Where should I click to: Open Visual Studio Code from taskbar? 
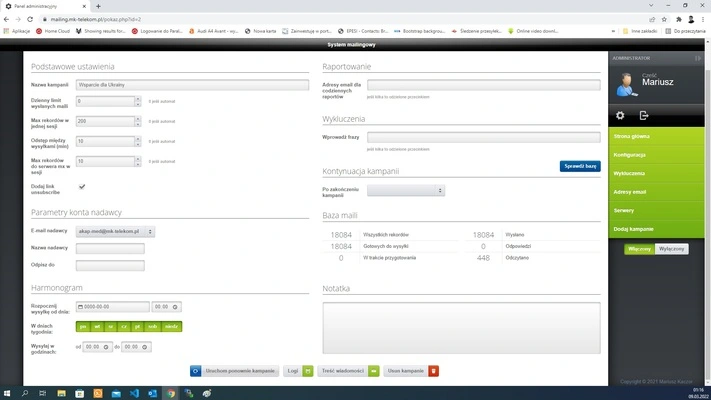pyautogui.click(x=134, y=393)
